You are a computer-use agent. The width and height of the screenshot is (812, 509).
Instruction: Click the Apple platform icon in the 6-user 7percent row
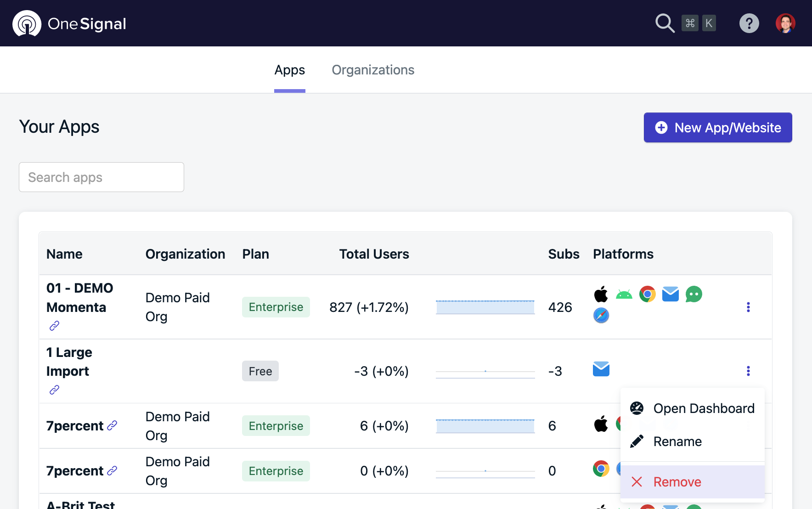pos(601,424)
